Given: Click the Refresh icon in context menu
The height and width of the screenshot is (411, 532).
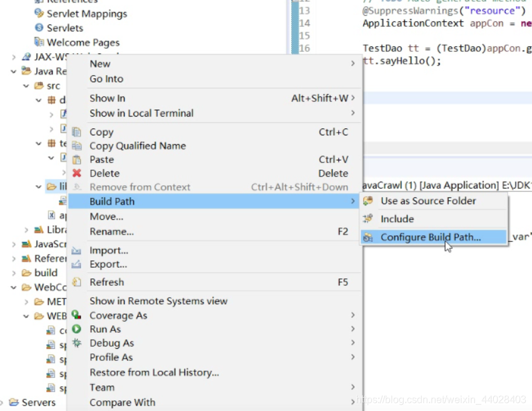Looking at the screenshot, I should click(77, 282).
